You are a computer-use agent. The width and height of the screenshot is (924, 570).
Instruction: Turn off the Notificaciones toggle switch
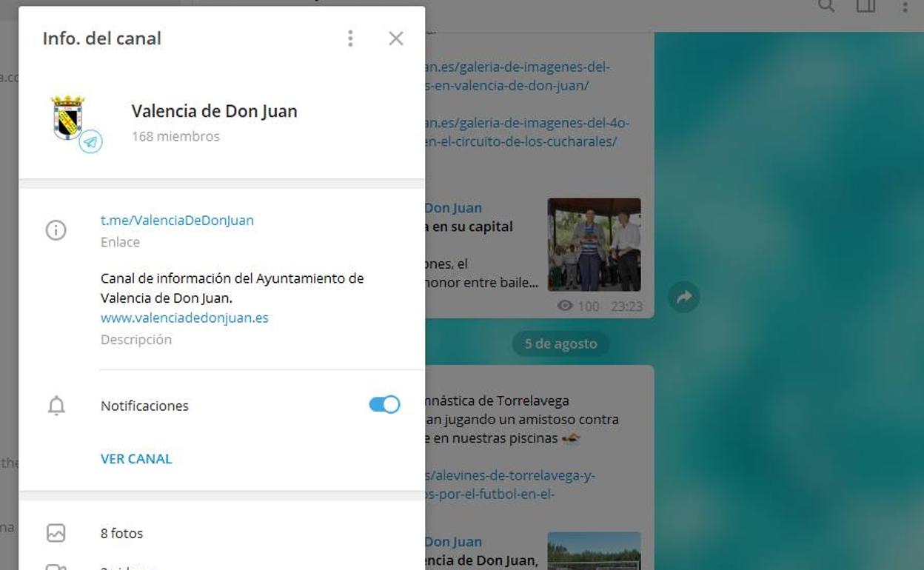pyautogui.click(x=384, y=404)
